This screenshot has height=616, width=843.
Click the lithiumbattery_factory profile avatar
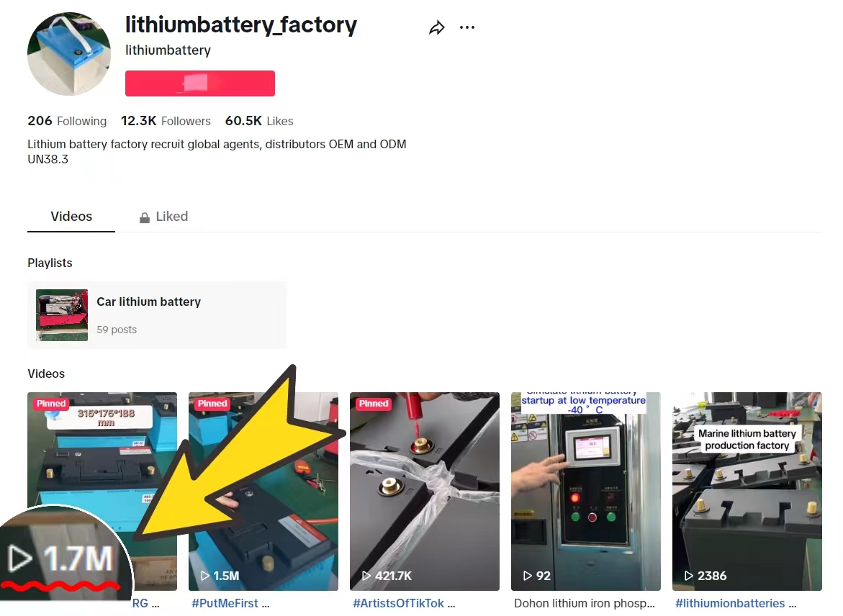(x=69, y=54)
